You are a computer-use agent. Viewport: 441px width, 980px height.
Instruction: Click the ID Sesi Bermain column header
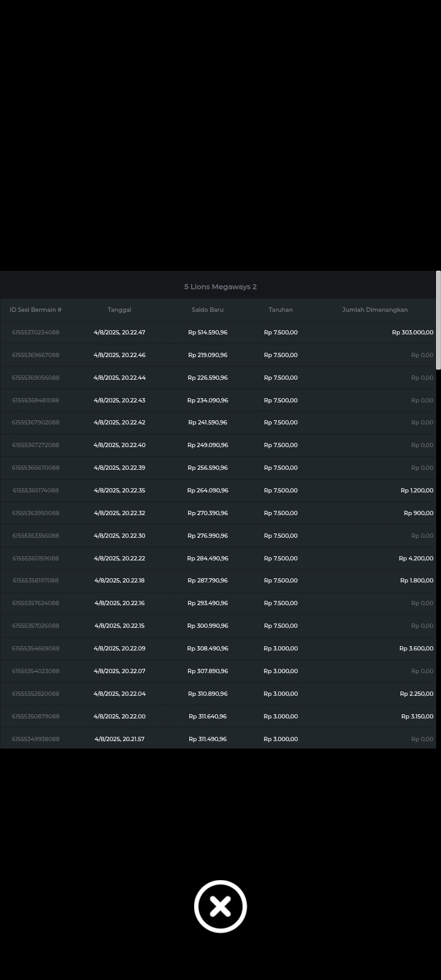point(36,310)
